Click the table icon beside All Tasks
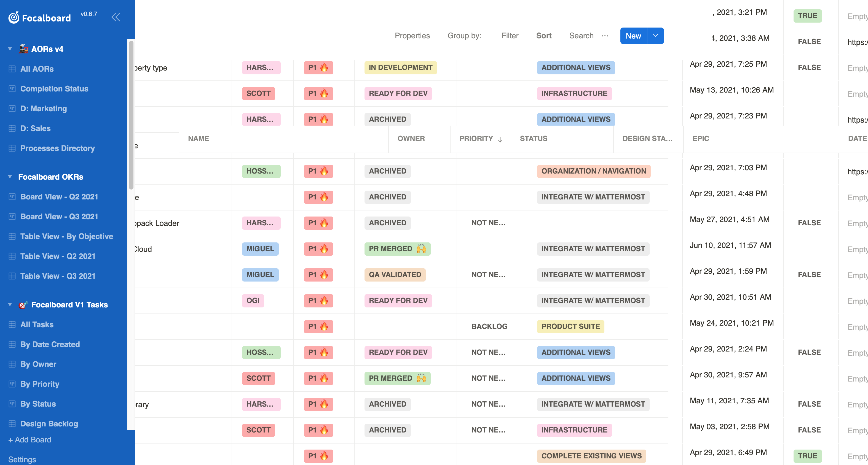The image size is (868, 465). point(12,325)
